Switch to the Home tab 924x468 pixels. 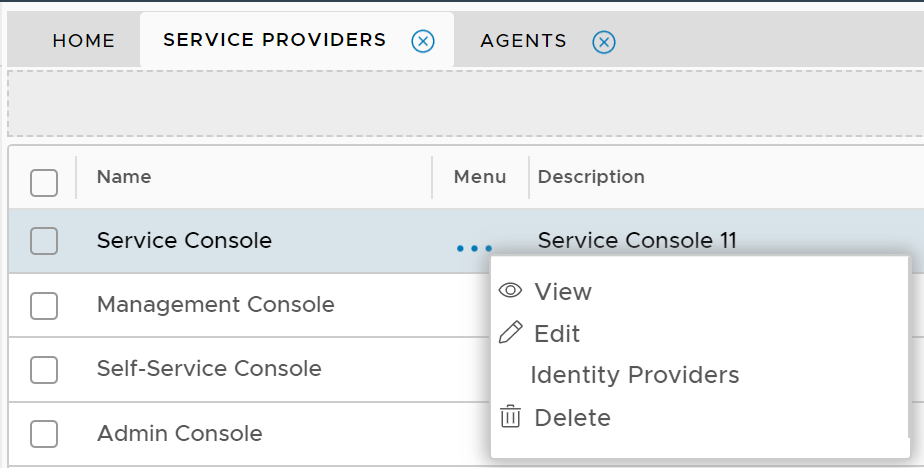pos(83,41)
